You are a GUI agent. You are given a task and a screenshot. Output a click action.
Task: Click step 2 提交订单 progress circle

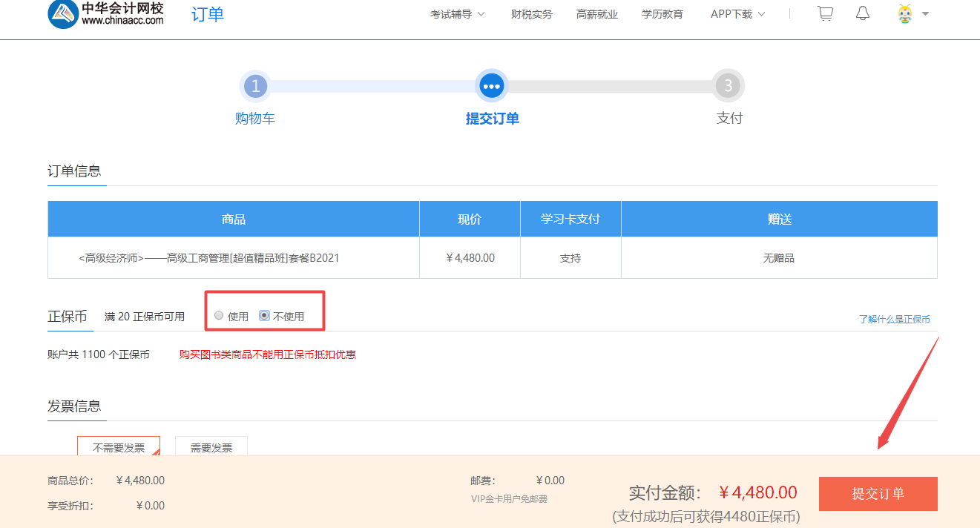pyautogui.click(x=492, y=85)
